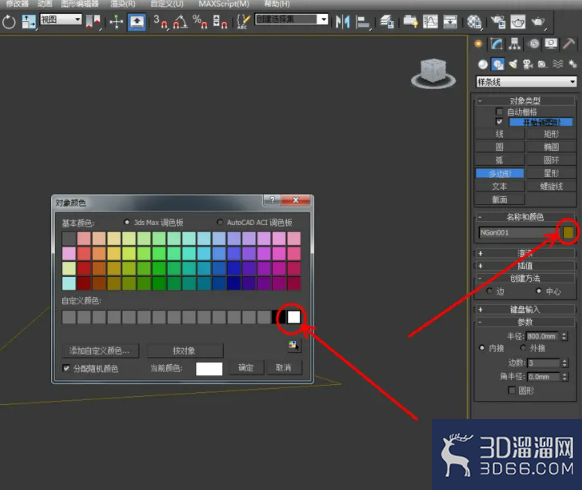This screenshot has width=582, height=490.
Task: Expand the 键盘输入 rollout
Action: [525, 309]
